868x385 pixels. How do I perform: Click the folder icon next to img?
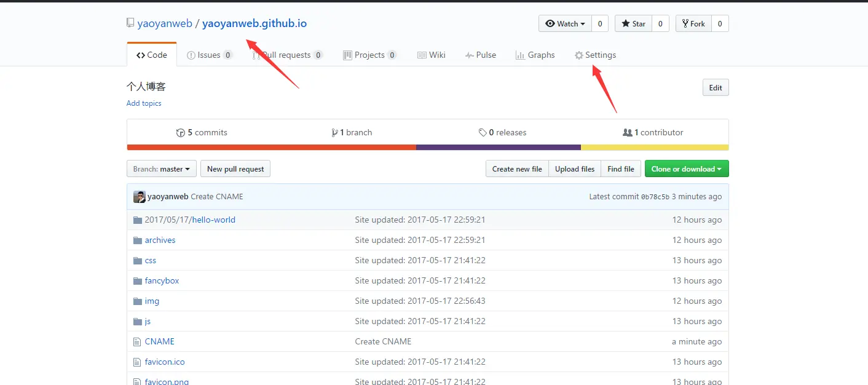coord(138,301)
